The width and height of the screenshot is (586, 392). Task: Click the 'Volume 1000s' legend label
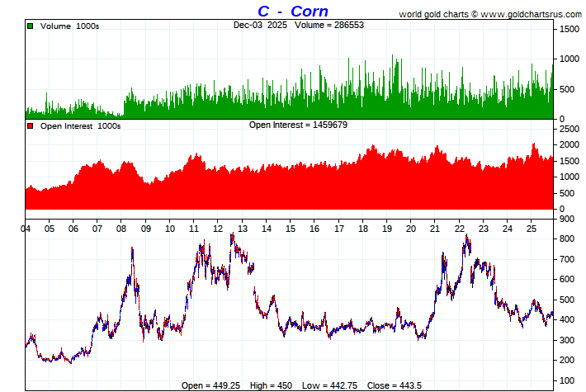69,26
